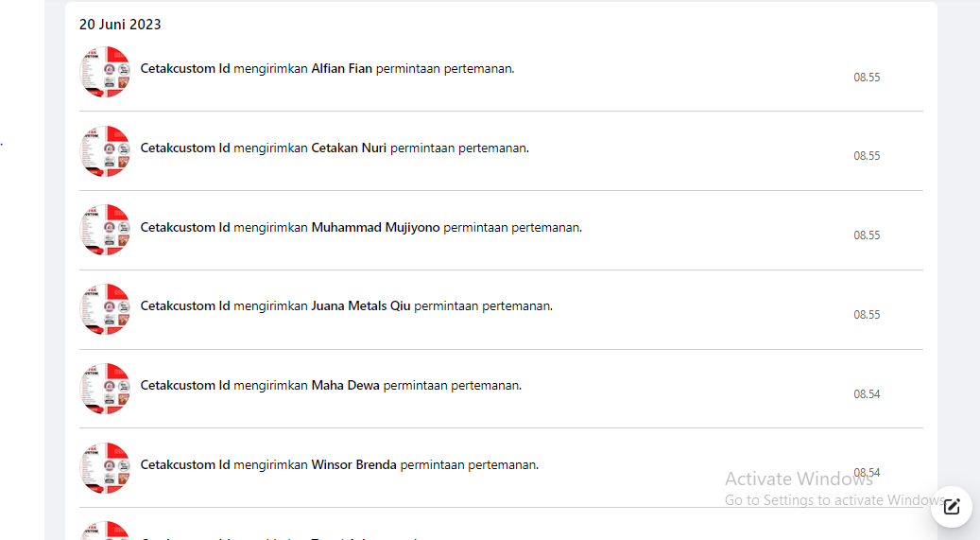Viewport: 980px width, 540px height.
Task: Open the Winsor Brenda profile link
Action: (x=353, y=465)
